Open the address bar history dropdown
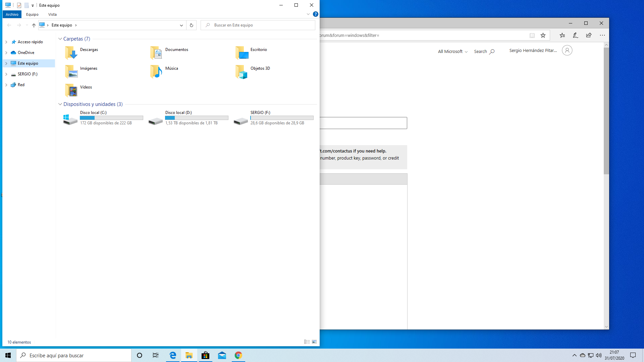The height and width of the screenshot is (362, 644). point(181,25)
